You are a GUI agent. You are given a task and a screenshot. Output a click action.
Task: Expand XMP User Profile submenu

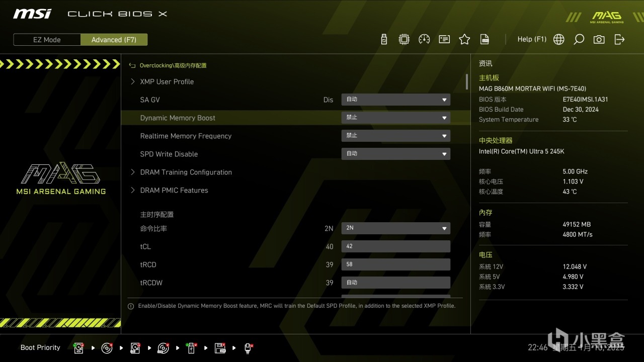tap(167, 81)
